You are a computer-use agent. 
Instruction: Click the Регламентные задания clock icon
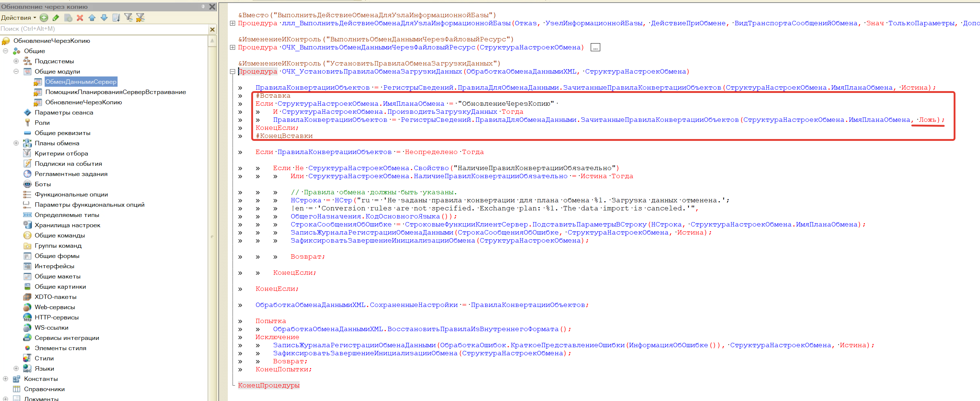coord(27,174)
